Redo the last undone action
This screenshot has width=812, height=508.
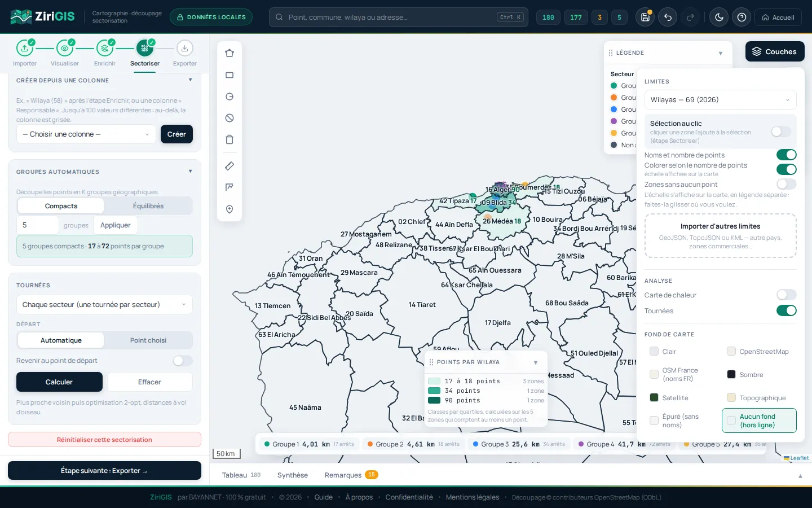[690, 17]
